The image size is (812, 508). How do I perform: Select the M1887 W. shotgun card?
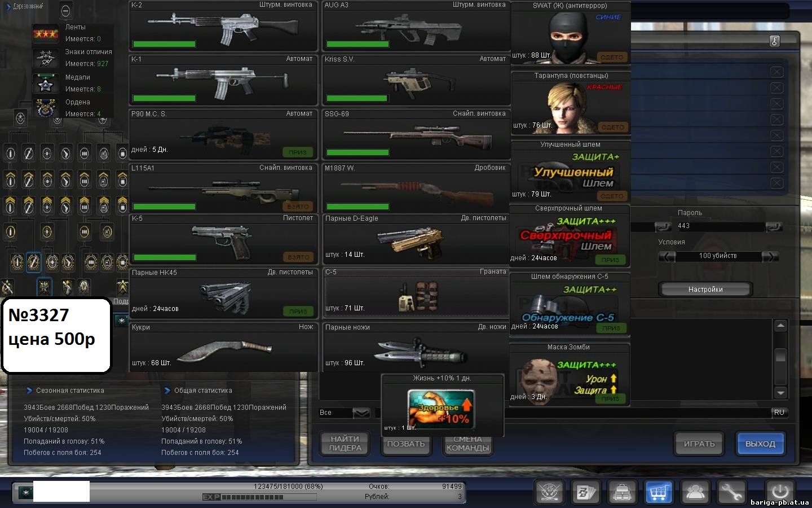point(416,189)
